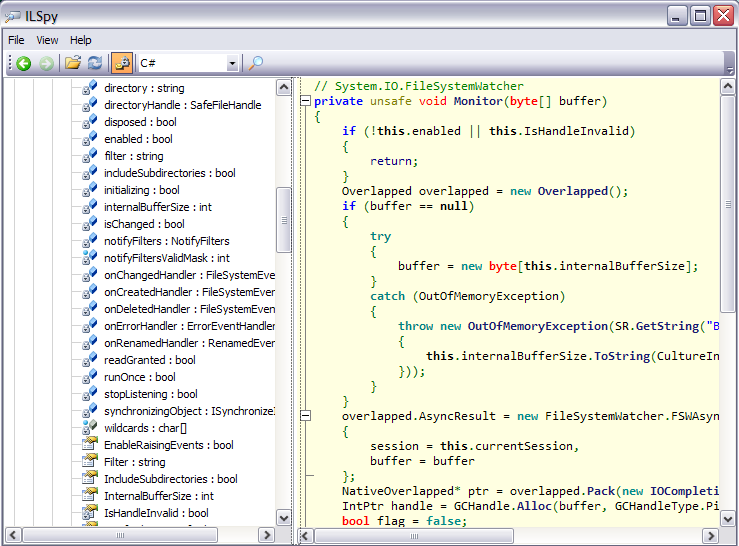Toggle the show internal types and members button
The width and height of the screenshot is (739, 546).
[122, 63]
